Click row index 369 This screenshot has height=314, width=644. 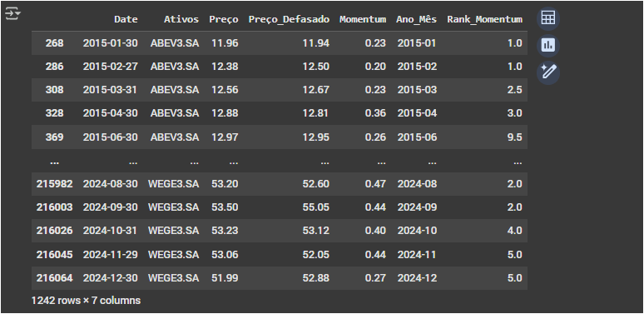tap(54, 137)
